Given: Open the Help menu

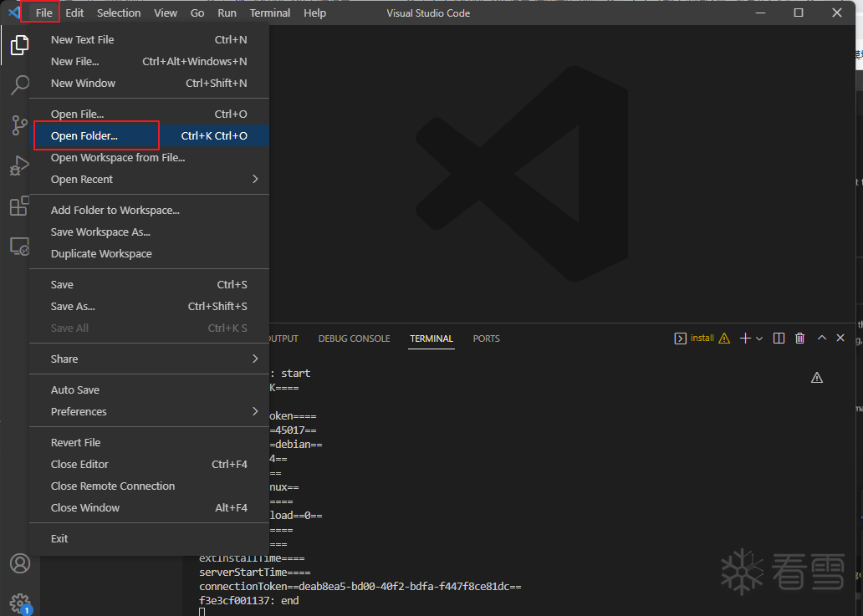Looking at the screenshot, I should pyautogui.click(x=314, y=13).
